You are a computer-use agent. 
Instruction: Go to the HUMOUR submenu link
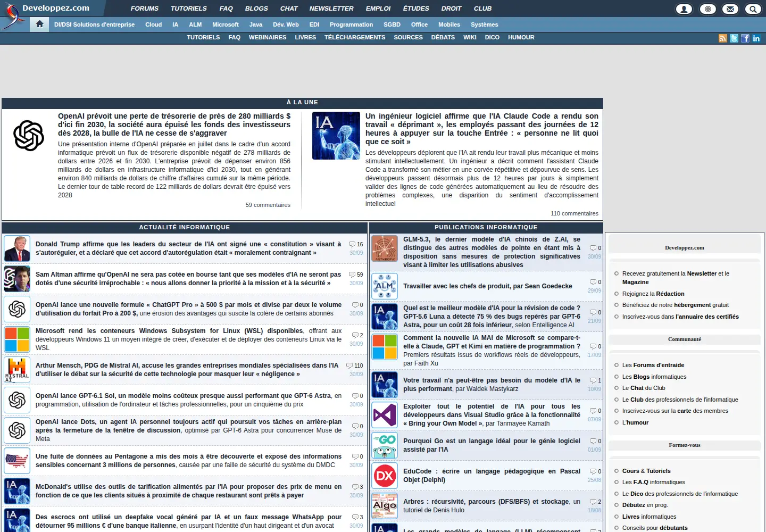coord(521,37)
